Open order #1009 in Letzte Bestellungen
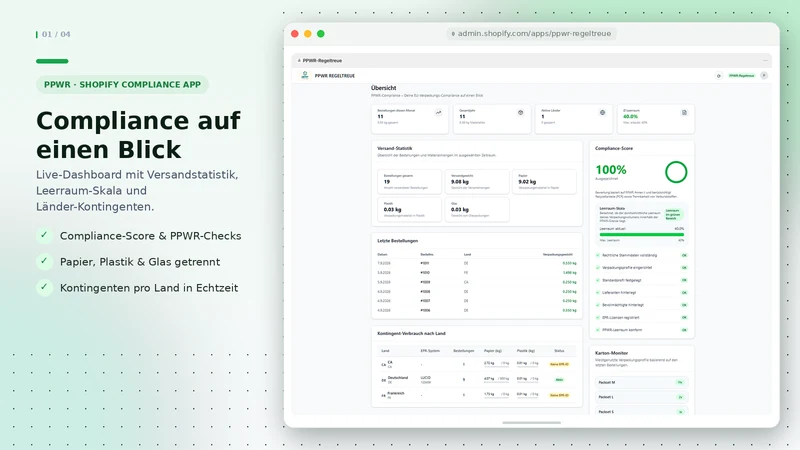 425,282
